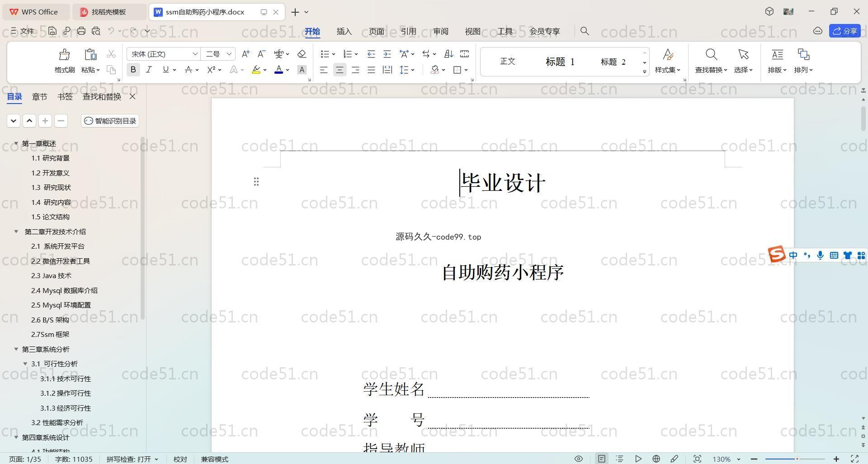Click the Sogou input microphone icon
The height and width of the screenshot is (464, 868).
820,256
